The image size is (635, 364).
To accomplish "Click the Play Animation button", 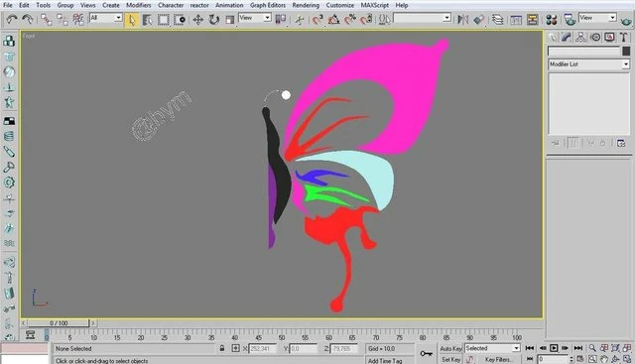I will (554, 348).
